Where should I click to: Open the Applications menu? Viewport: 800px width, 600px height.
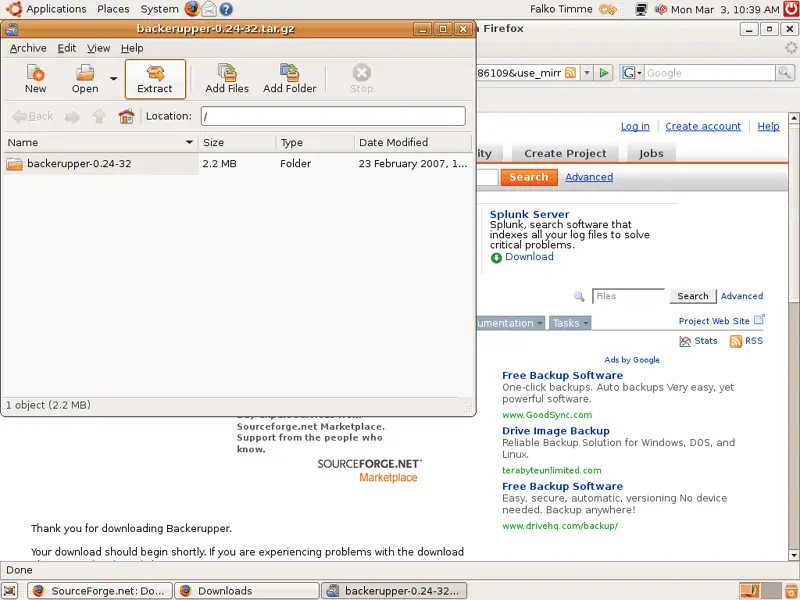[56, 9]
